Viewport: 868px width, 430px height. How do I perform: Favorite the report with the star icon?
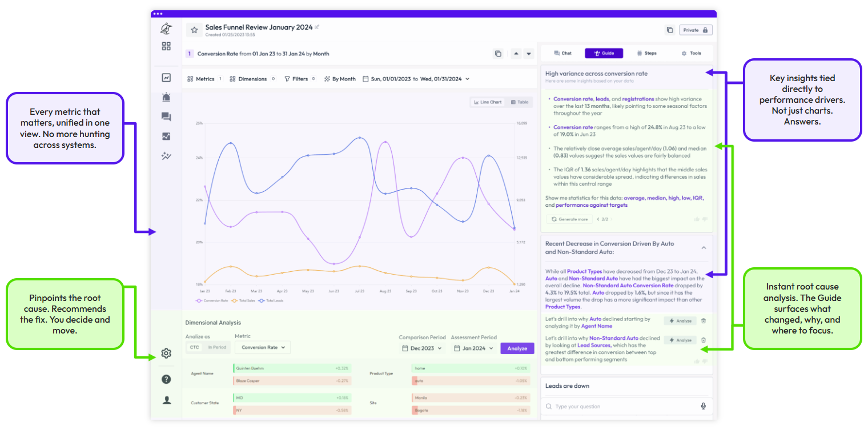point(194,30)
